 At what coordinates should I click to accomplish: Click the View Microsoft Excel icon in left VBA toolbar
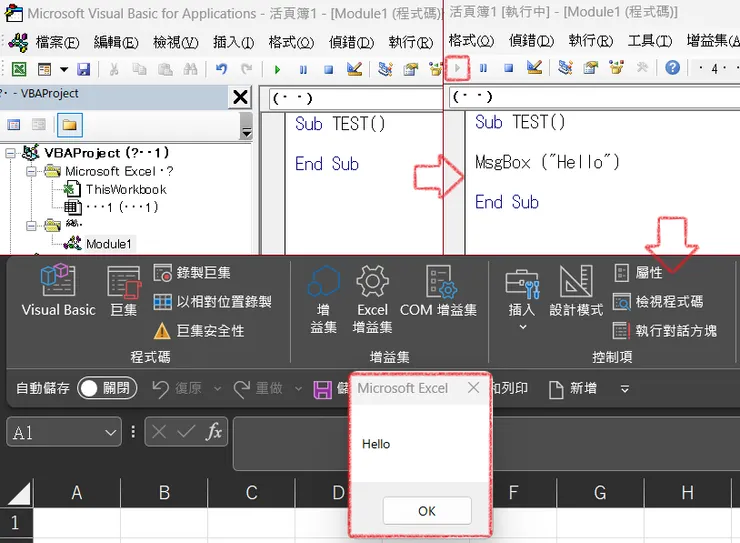pos(19,69)
